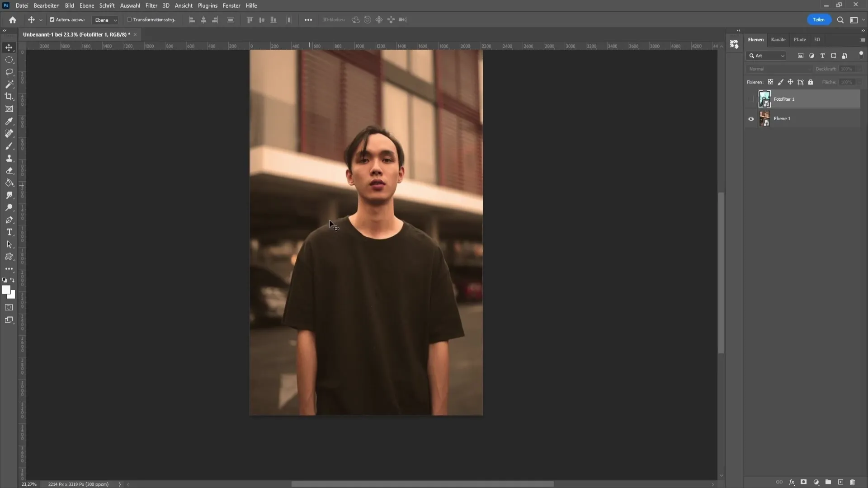Select the Crop tool
Image resolution: width=868 pixels, height=488 pixels.
9,97
